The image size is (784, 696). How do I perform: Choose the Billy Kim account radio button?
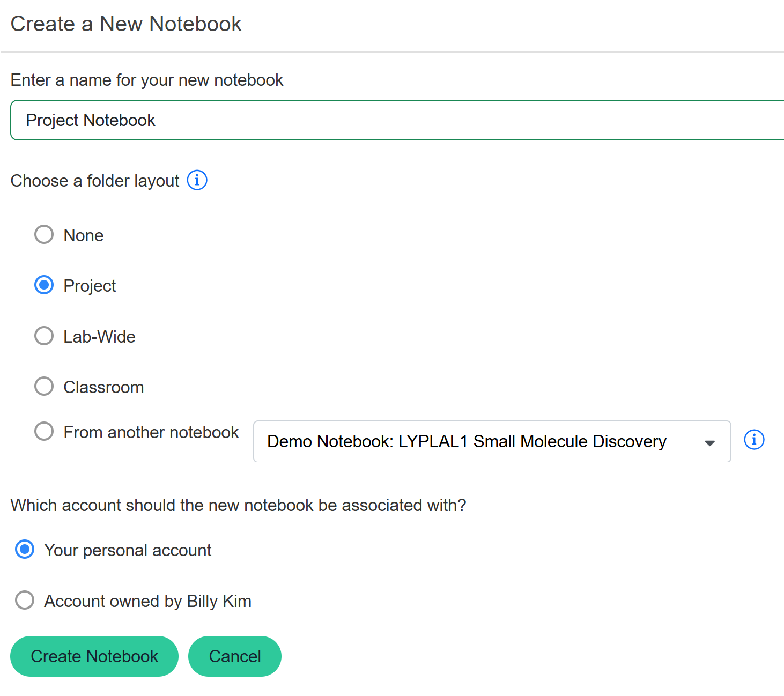(x=25, y=600)
